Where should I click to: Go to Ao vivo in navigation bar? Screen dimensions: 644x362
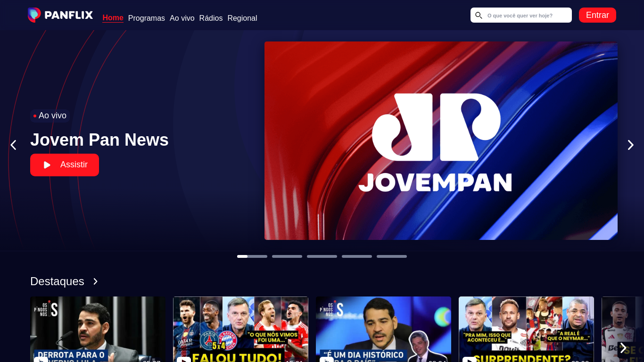pyautogui.click(x=182, y=18)
